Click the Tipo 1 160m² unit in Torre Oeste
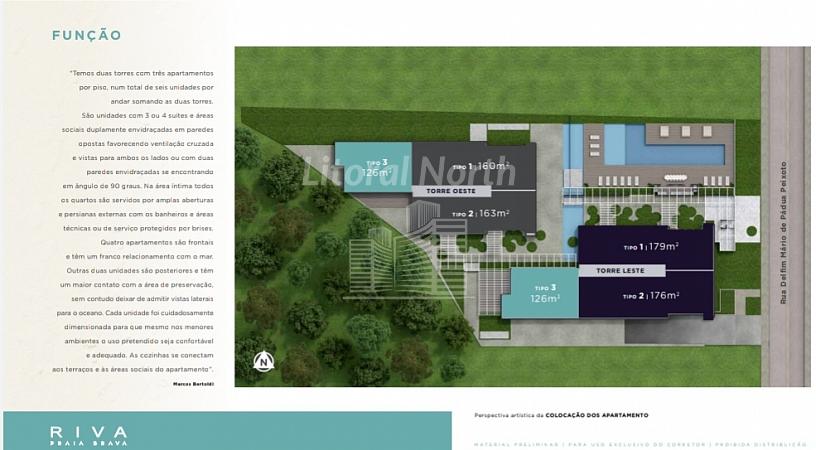816x450 pixels. coord(482,167)
